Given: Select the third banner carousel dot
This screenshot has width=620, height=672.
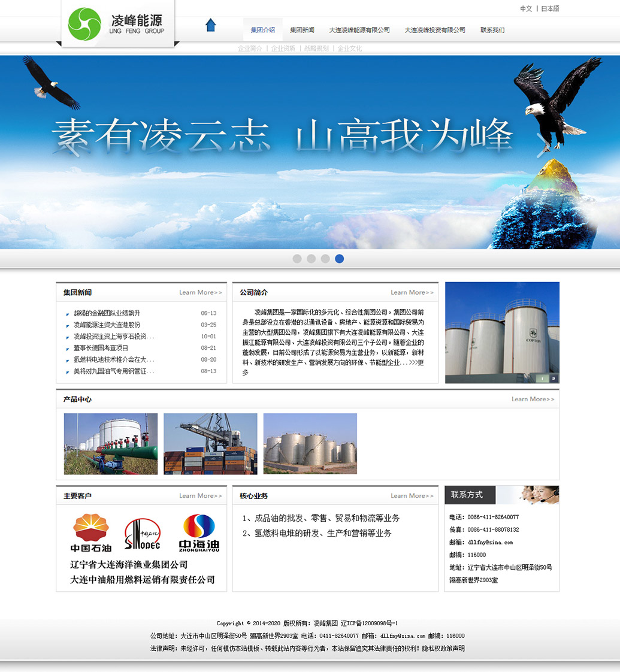Looking at the screenshot, I should [325, 259].
